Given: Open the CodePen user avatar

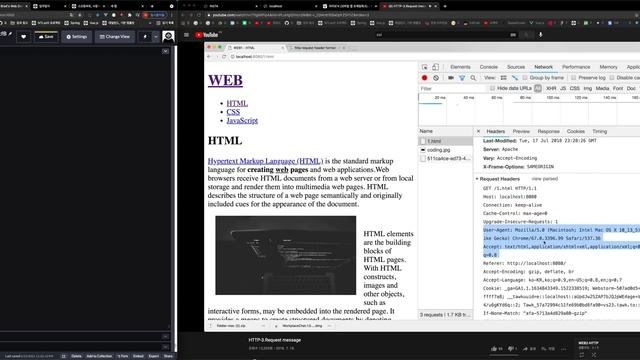Looking at the screenshot, I should tap(168, 37).
